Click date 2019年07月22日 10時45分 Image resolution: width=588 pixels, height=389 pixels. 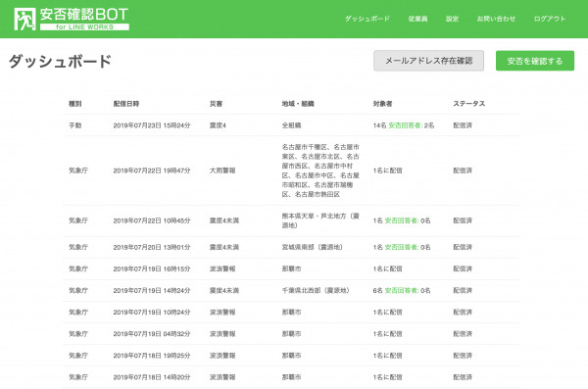(x=152, y=220)
